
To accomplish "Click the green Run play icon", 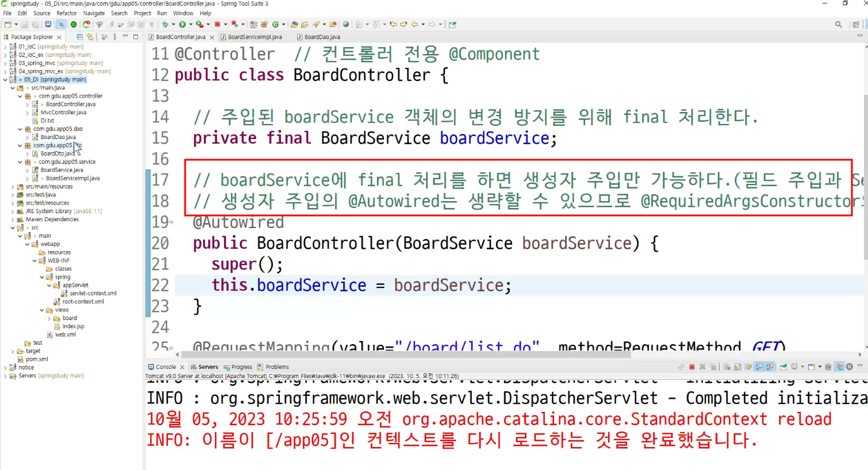I will 182,24.
